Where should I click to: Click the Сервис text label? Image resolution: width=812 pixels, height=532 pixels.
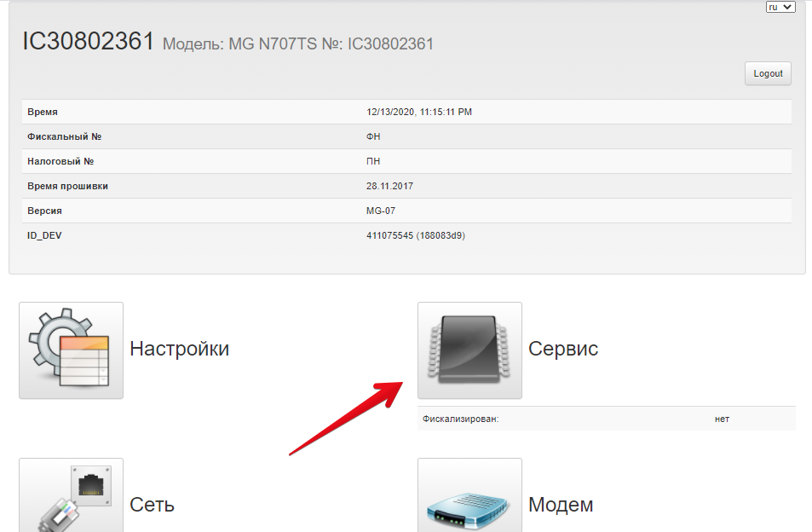pos(563,349)
